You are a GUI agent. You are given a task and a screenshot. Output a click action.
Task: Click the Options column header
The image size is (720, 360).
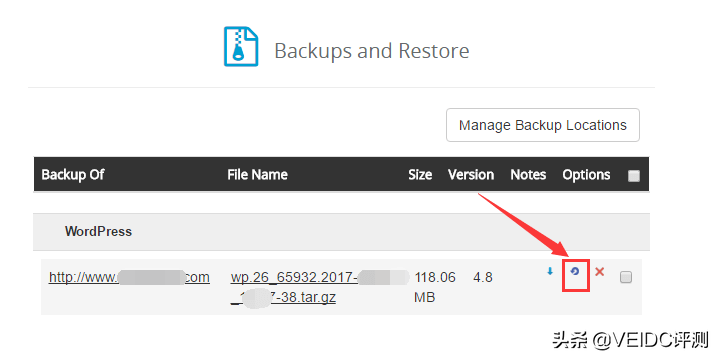click(586, 174)
